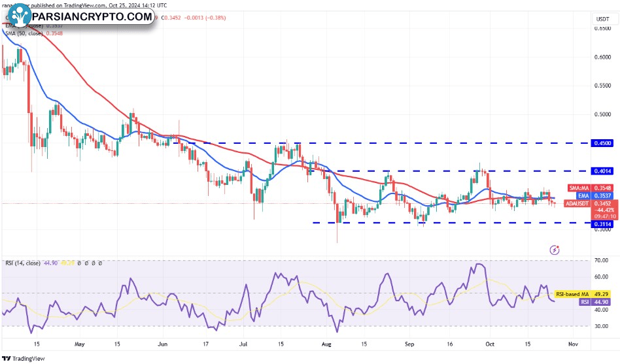The width and height of the screenshot is (620, 364).
Task: Open the TradingView logo at bottom left
Action: coord(24,359)
